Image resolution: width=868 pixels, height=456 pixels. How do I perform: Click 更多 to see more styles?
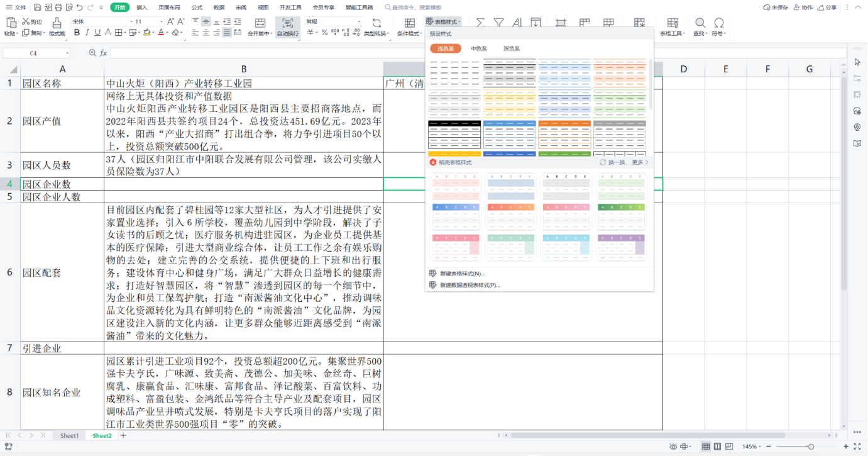coord(640,162)
